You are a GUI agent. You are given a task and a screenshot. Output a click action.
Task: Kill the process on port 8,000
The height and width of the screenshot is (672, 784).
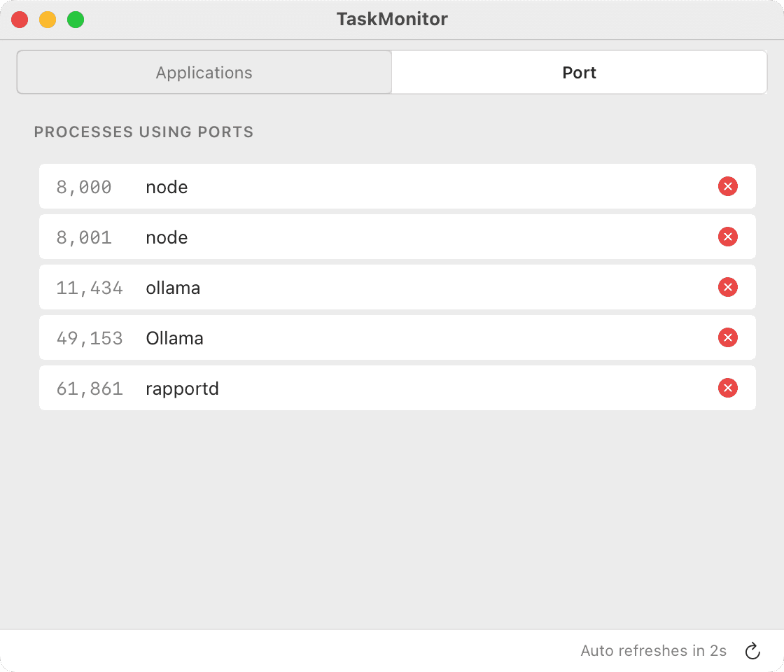tap(728, 187)
